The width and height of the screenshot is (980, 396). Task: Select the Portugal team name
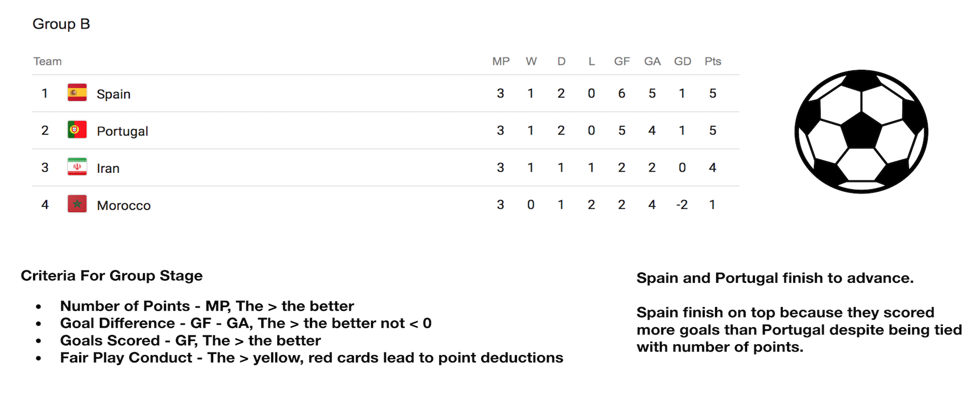point(123,131)
